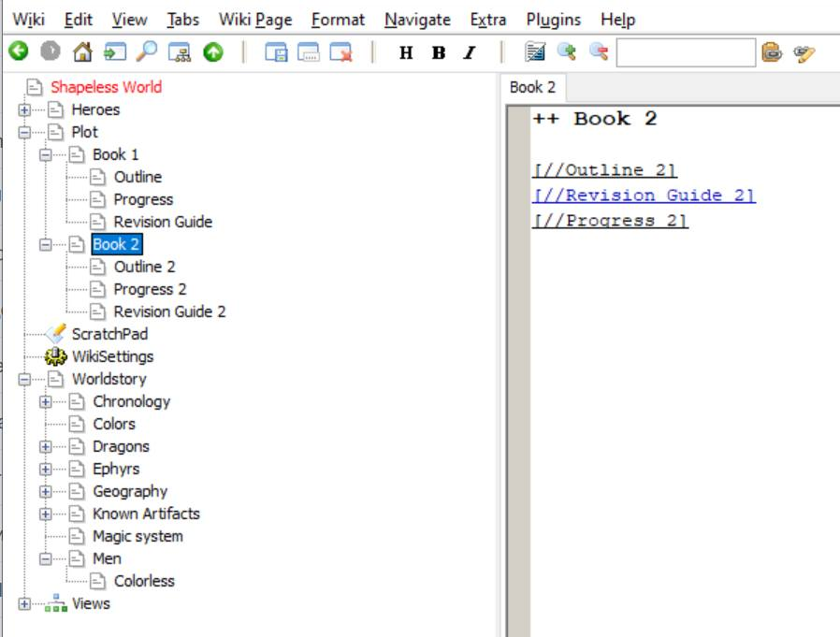This screenshot has height=637, width=840.
Task: Toggle bold formatting with B icon
Action: point(438,52)
